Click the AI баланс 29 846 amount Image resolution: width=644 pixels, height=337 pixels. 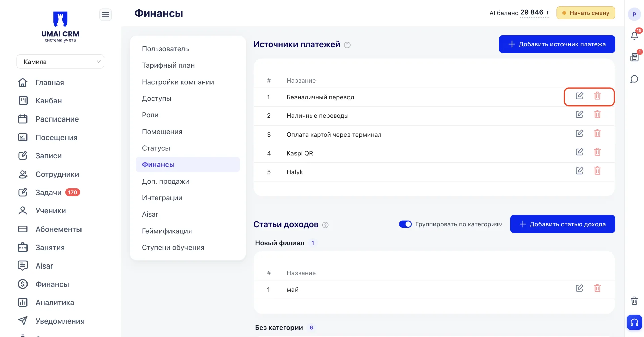coord(535,13)
